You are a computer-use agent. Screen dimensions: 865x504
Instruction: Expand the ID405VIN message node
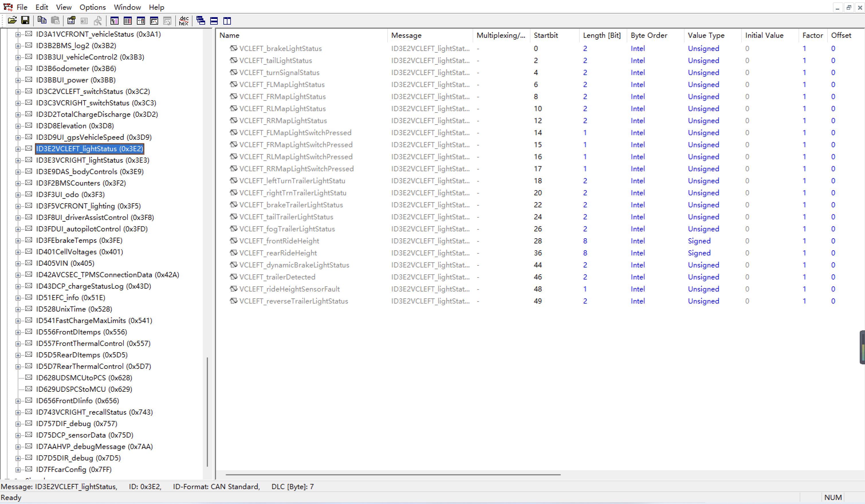(x=18, y=263)
